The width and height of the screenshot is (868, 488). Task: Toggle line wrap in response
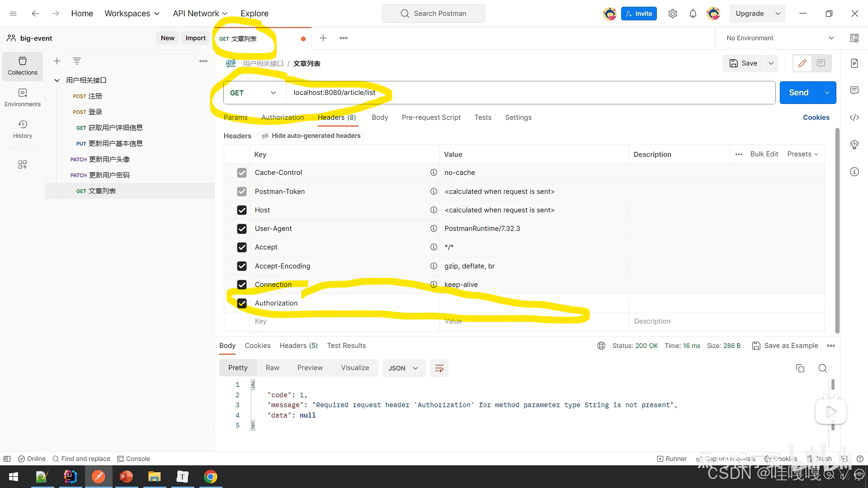tap(439, 368)
